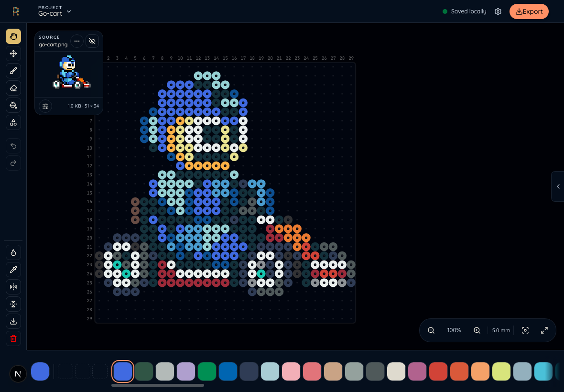Click the 100% zoom level readout
This screenshot has width=564, height=392.
(x=454, y=330)
